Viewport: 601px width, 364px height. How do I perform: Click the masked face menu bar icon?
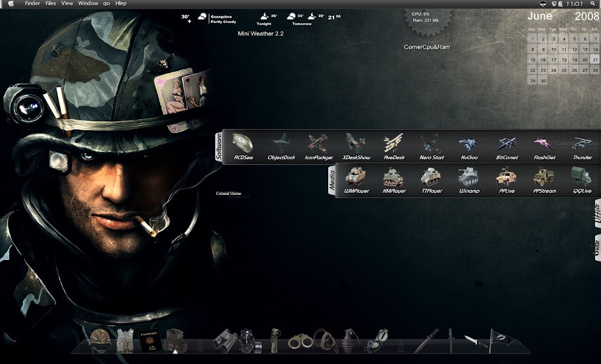pos(543,4)
